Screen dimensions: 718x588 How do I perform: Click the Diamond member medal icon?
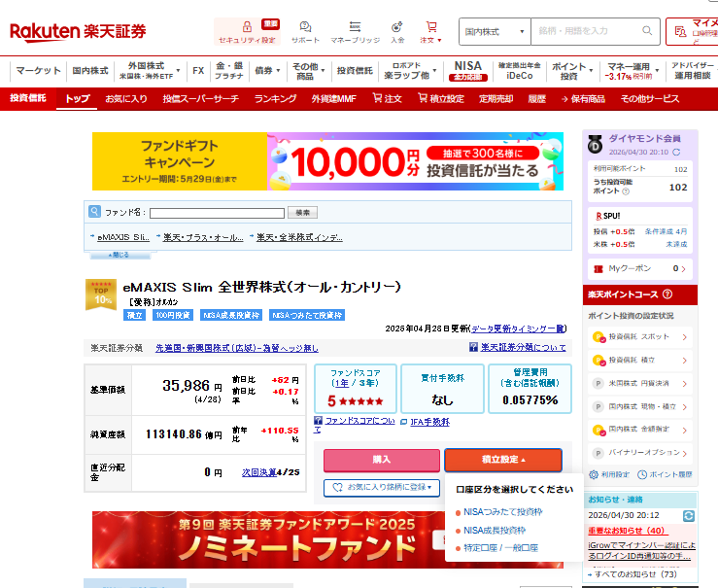pos(596,145)
